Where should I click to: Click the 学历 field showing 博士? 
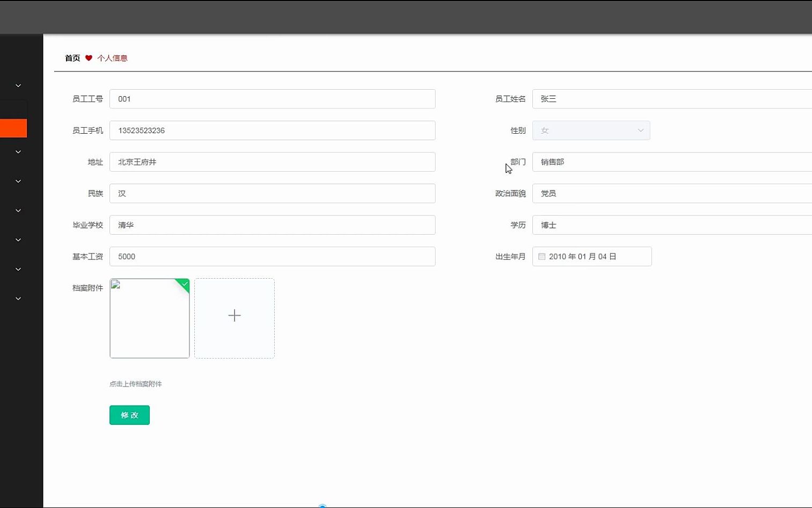pos(672,225)
